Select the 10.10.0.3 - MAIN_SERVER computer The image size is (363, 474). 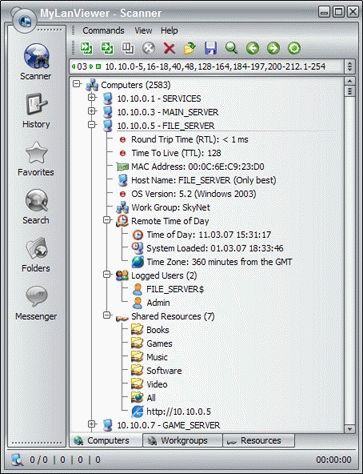(168, 112)
